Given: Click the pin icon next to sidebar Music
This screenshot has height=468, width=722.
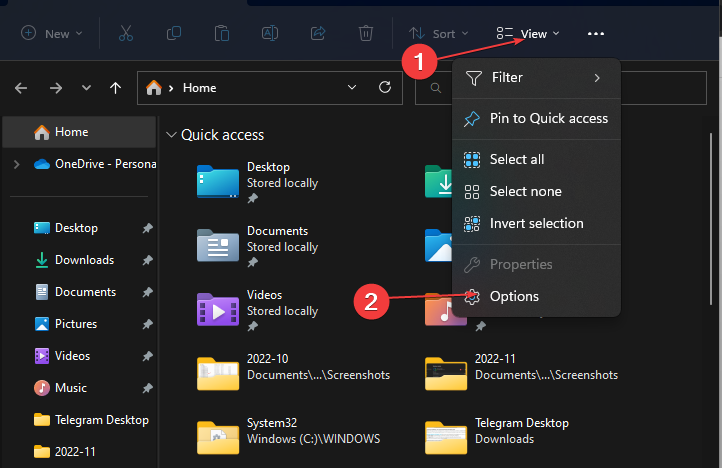Looking at the screenshot, I should click(x=147, y=388).
